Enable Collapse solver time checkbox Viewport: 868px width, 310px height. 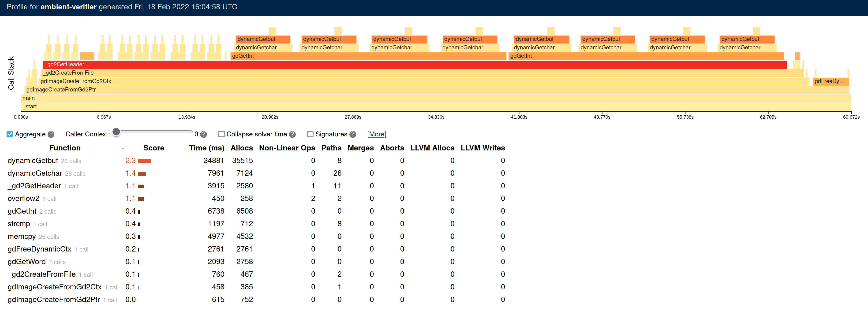(221, 134)
